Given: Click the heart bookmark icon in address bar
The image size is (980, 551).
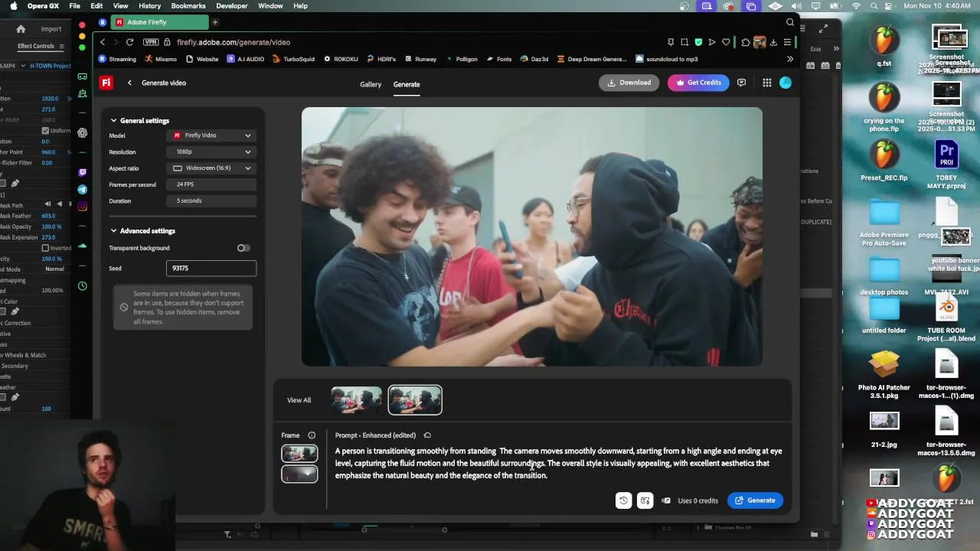Looking at the screenshot, I should (726, 42).
